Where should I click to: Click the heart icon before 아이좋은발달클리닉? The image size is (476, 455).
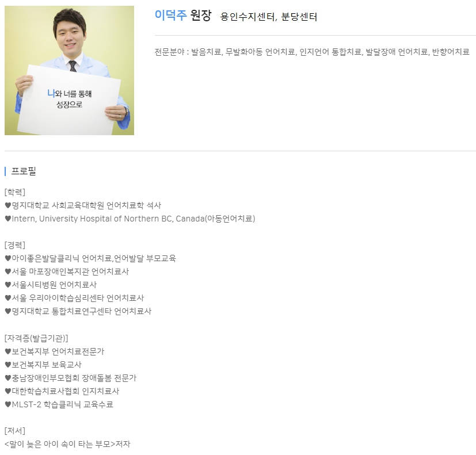(x=8, y=258)
